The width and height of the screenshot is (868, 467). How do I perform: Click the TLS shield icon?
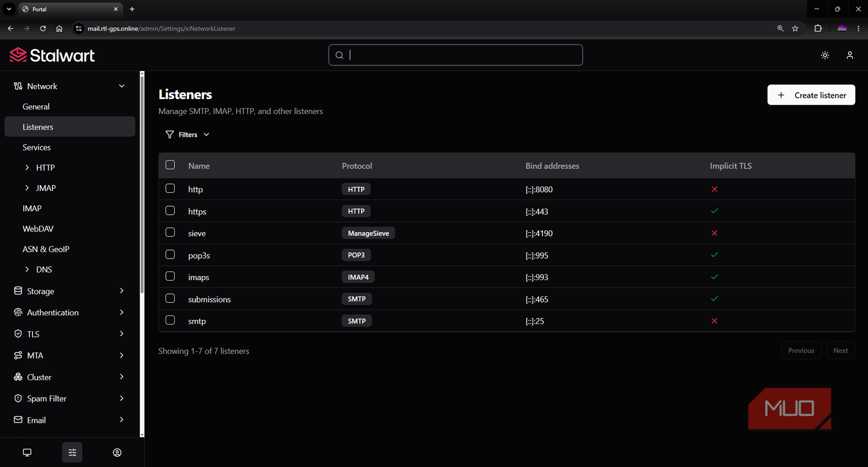(18, 334)
